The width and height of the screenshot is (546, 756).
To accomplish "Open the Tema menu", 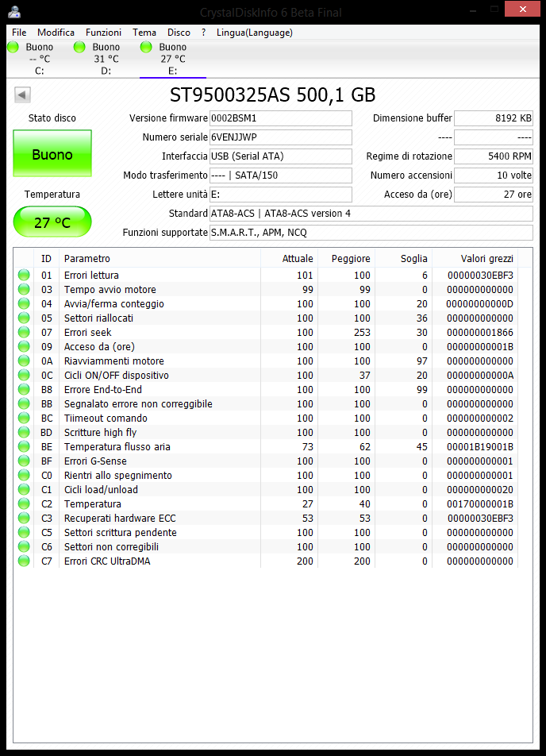I will [144, 33].
